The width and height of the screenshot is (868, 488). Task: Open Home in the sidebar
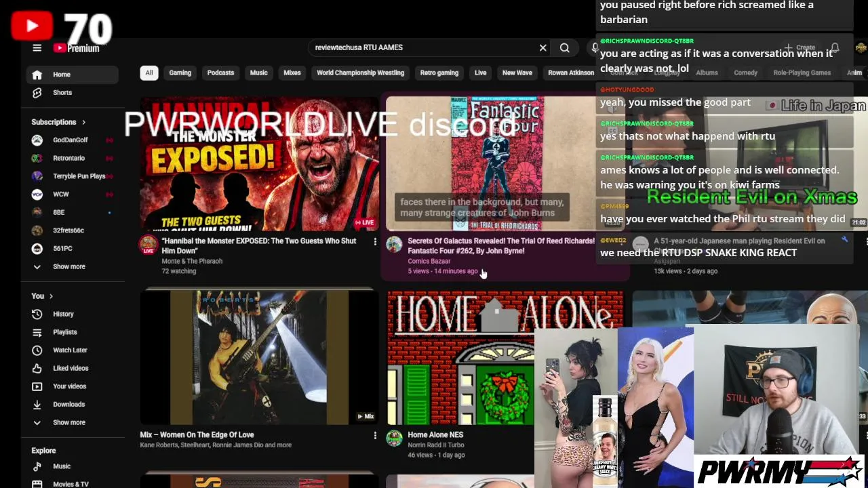coord(73,75)
